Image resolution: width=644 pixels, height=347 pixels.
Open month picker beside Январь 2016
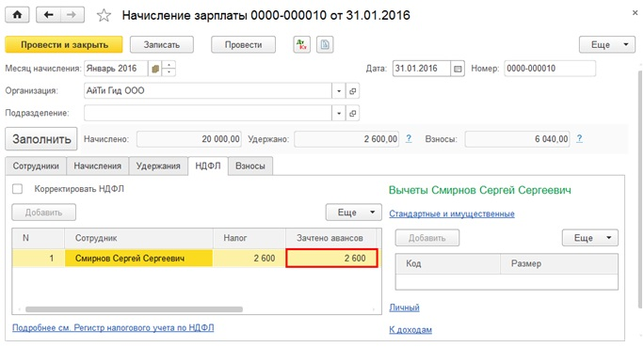pyautogui.click(x=155, y=69)
